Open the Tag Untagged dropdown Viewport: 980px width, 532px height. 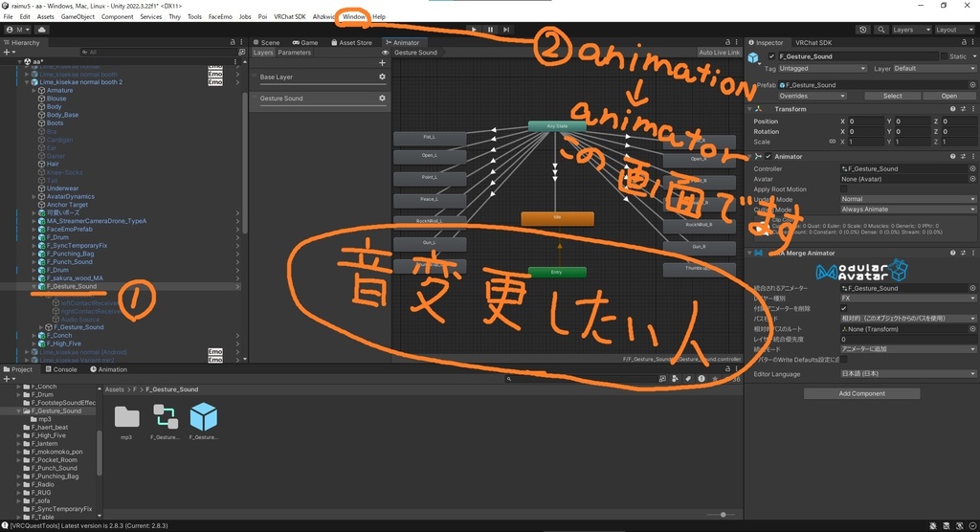[822, 69]
